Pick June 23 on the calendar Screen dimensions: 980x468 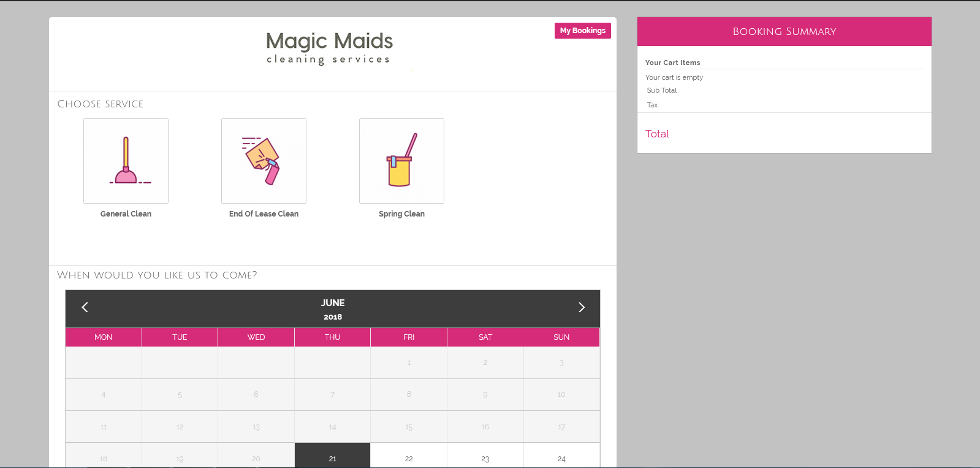tap(485, 455)
